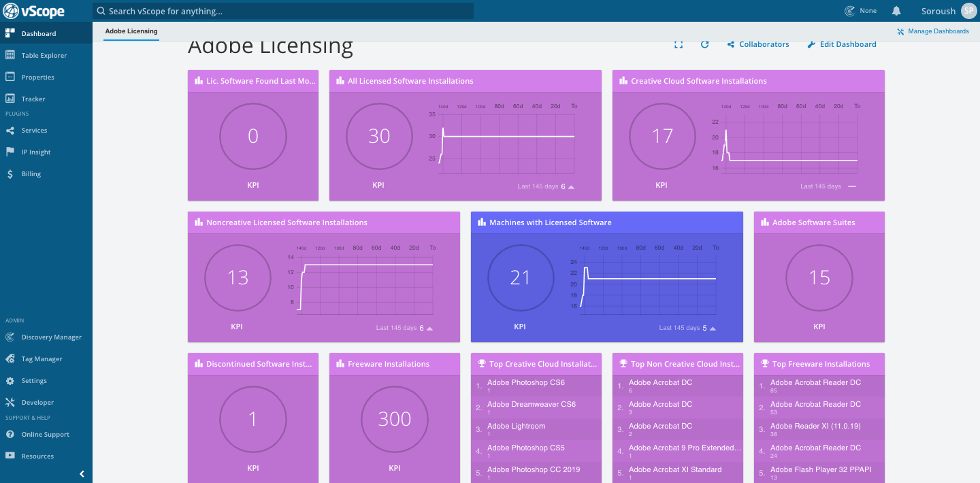The height and width of the screenshot is (483, 980).
Task: Click the IP Insight flag icon
Action: click(x=10, y=152)
